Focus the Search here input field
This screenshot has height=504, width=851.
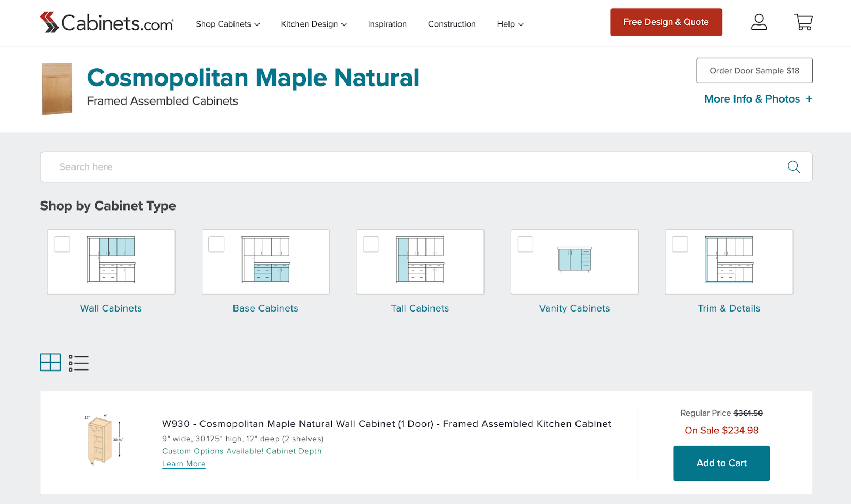click(x=426, y=167)
